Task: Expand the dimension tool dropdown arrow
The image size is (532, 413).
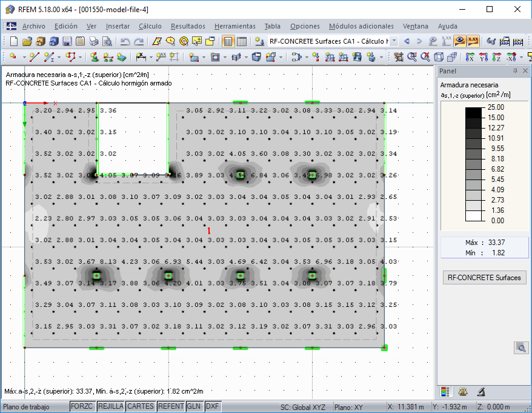Action: (151, 57)
